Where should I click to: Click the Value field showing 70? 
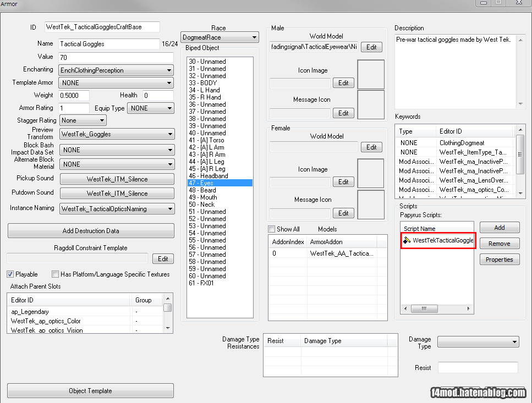[x=116, y=57]
